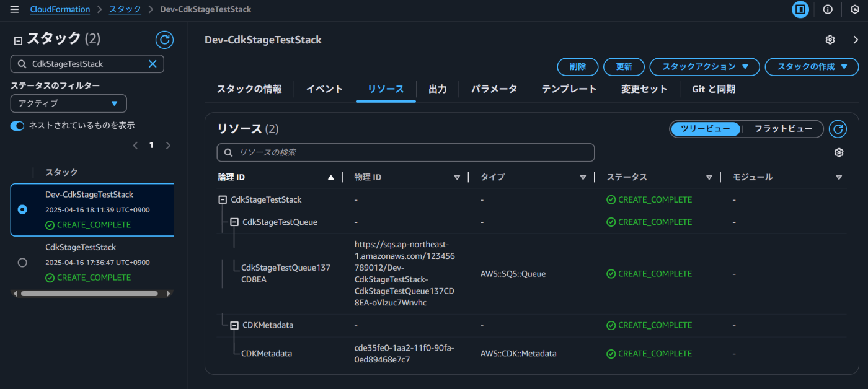Refresh the stack list
The height and width of the screenshot is (389, 868).
coord(164,40)
